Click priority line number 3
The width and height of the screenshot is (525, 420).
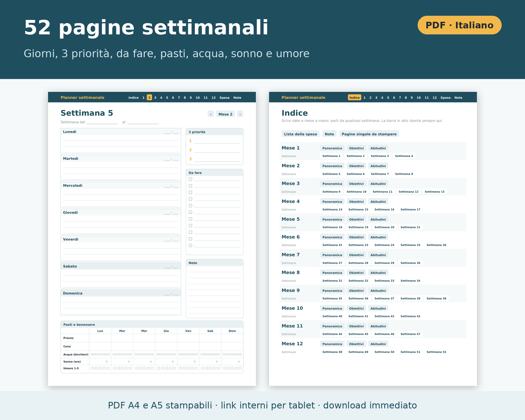[x=217, y=159]
